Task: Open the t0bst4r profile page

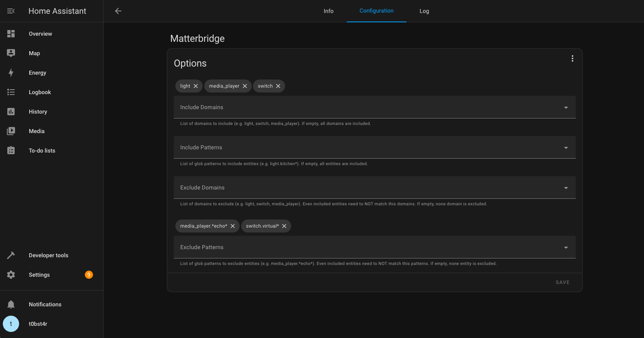Action: 52,324
